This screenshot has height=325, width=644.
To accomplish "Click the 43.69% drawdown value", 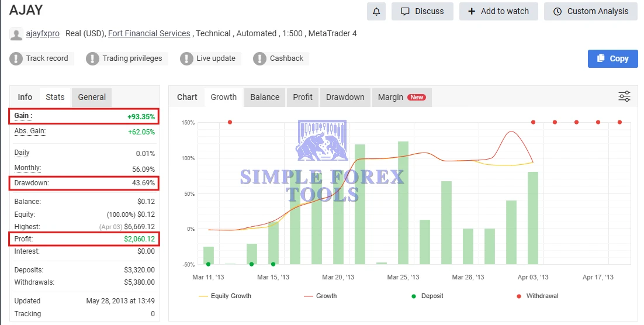I will click(x=143, y=183).
